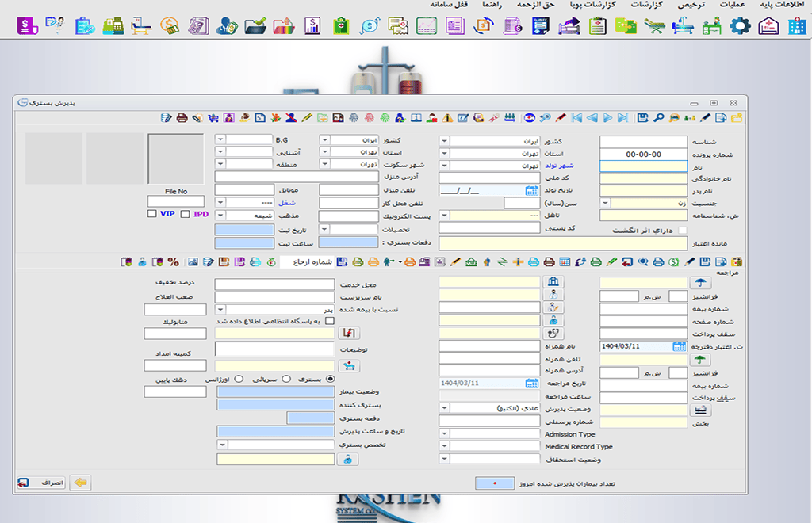The height and width of the screenshot is (523, 812).
Task: Click the blue hospital bed toolbar icon
Action: point(683,25)
